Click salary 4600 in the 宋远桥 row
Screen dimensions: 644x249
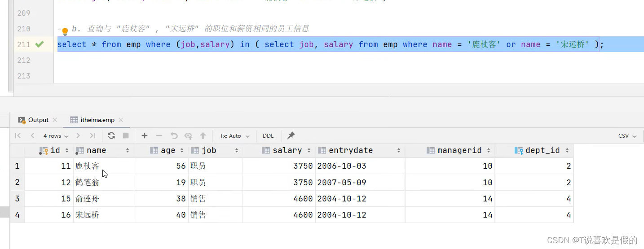pyautogui.click(x=279, y=215)
